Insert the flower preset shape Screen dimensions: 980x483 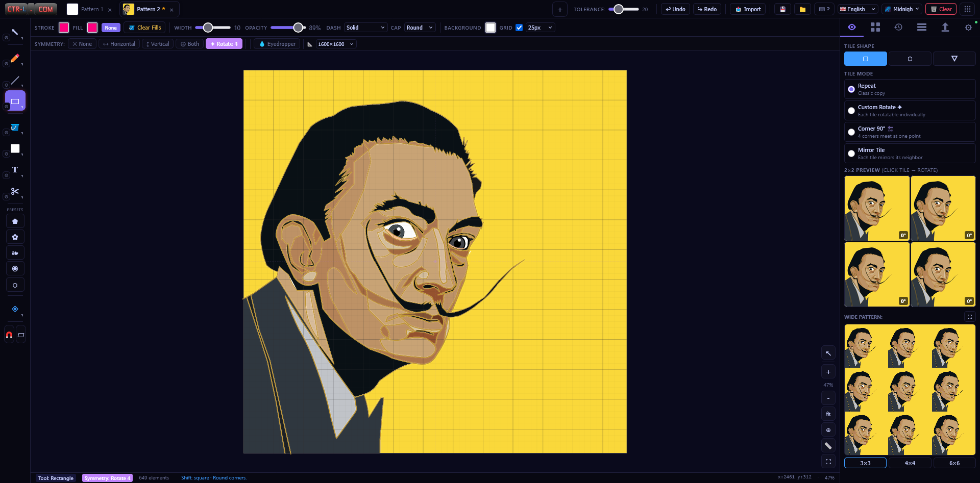(x=15, y=237)
